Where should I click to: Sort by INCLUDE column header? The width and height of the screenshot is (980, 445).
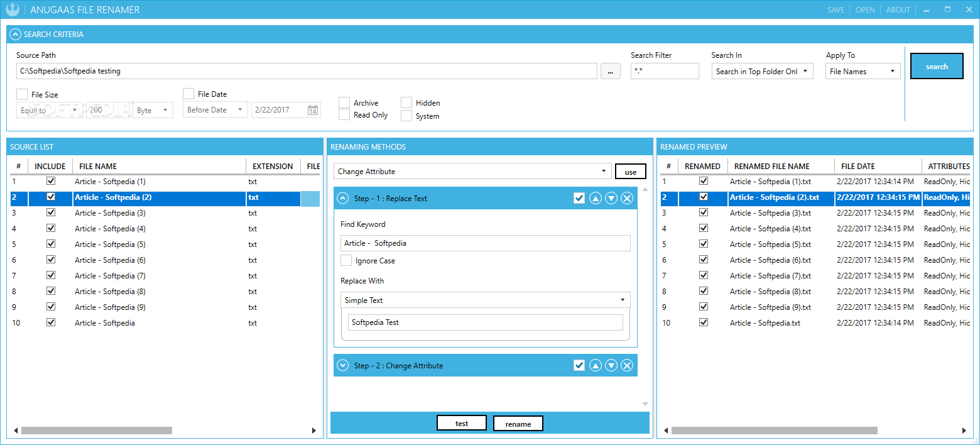click(x=50, y=166)
